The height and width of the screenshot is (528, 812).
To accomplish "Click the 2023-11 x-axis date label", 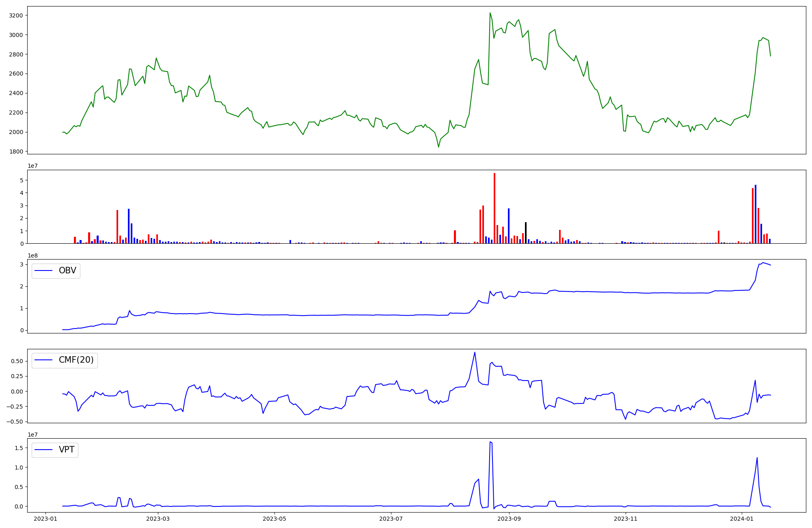I will pos(626,519).
